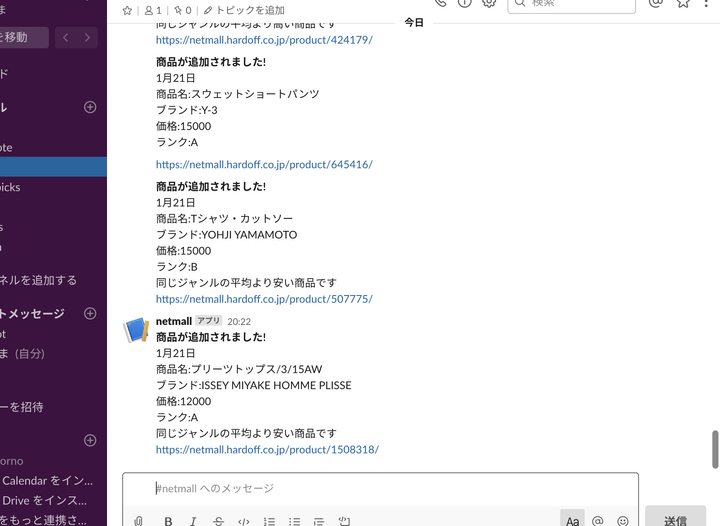Open the 'Drive をインス...' app entry
Viewport: 720px width, 526px height.
click(x=44, y=500)
